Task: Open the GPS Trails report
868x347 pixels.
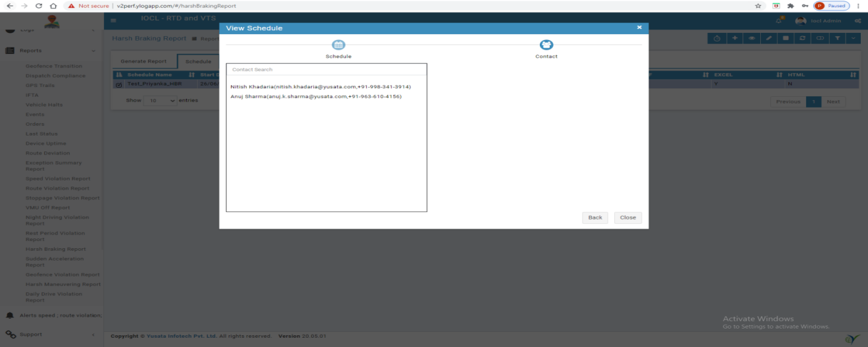Action: pyautogui.click(x=39, y=85)
